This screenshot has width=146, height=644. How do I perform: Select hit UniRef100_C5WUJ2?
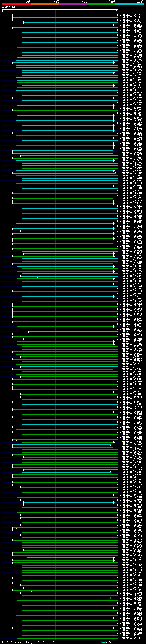pyautogui.click(x=131, y=336)
